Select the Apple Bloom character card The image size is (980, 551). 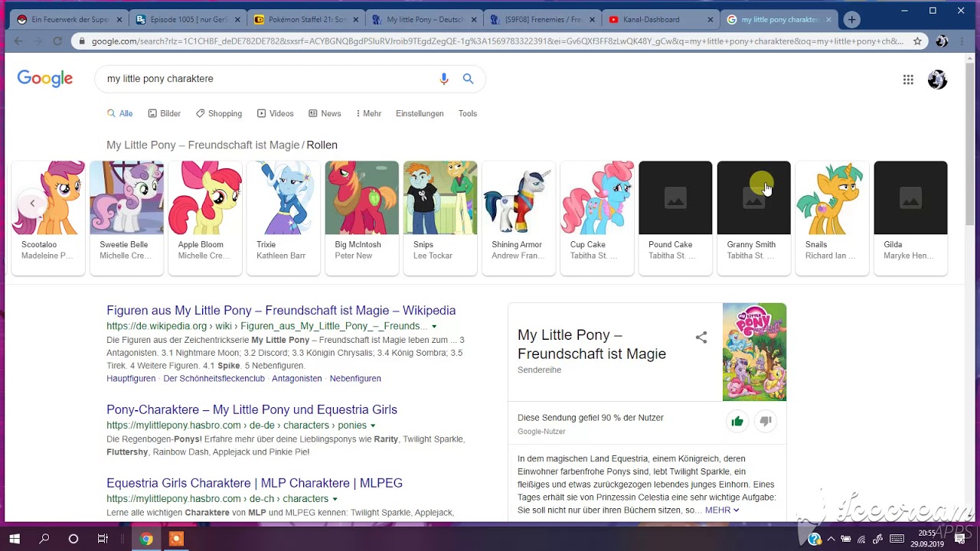205,217
